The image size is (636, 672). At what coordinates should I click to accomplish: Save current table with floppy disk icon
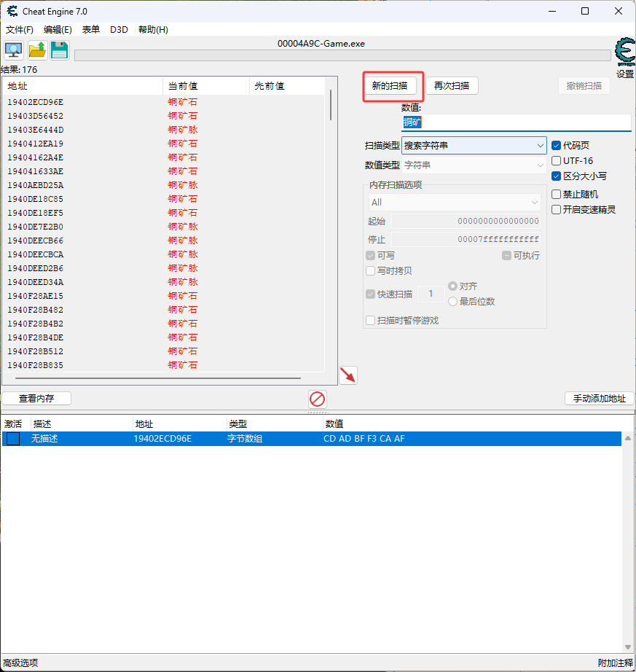pos(60,50)
